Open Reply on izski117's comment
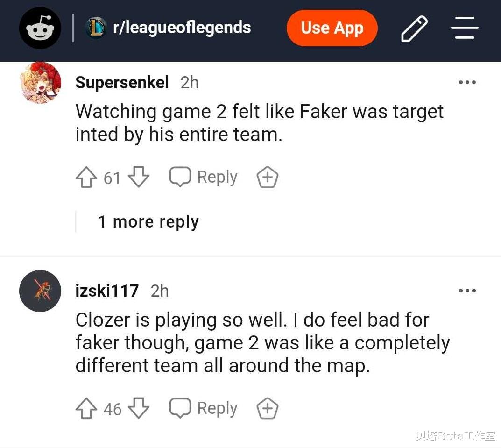 [x=203, y=408]
